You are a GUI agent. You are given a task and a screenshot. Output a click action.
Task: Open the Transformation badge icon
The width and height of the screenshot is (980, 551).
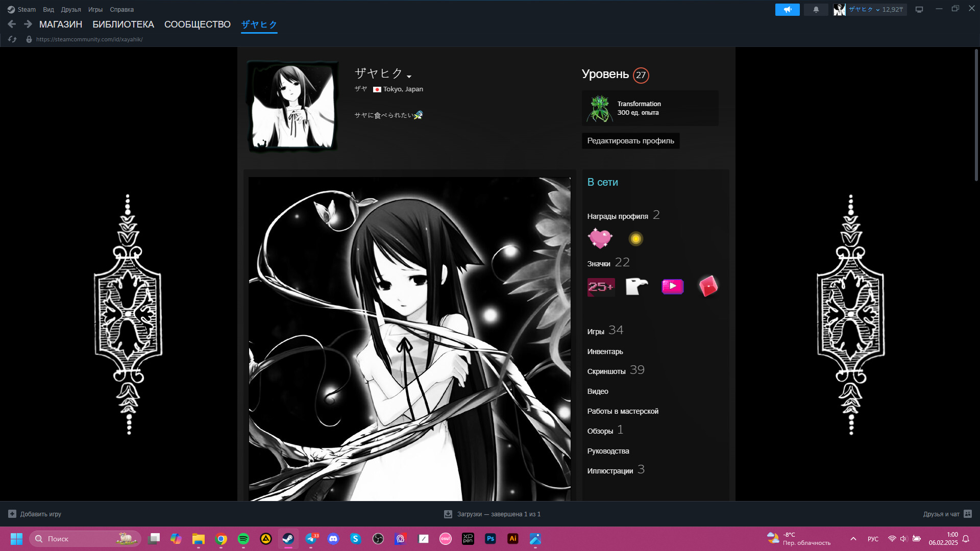point(600,108)
